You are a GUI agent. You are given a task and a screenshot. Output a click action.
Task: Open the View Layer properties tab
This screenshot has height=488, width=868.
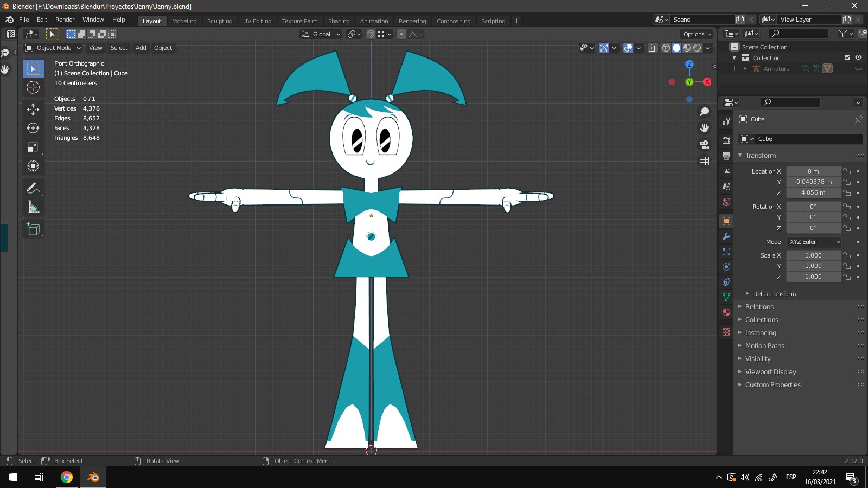(726, 171)
